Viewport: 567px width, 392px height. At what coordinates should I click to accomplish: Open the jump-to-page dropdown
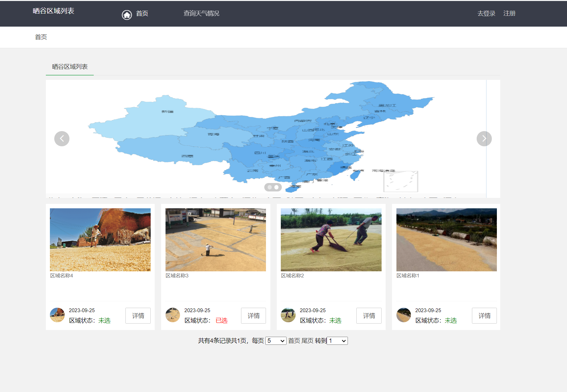pyautogui.click(x=337, y=341)
